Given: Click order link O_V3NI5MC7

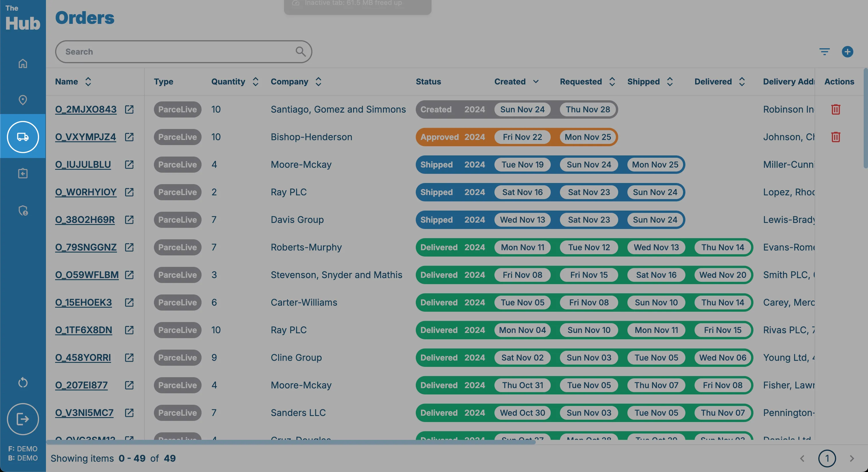Looking at the screenshot, I should 84,413.
